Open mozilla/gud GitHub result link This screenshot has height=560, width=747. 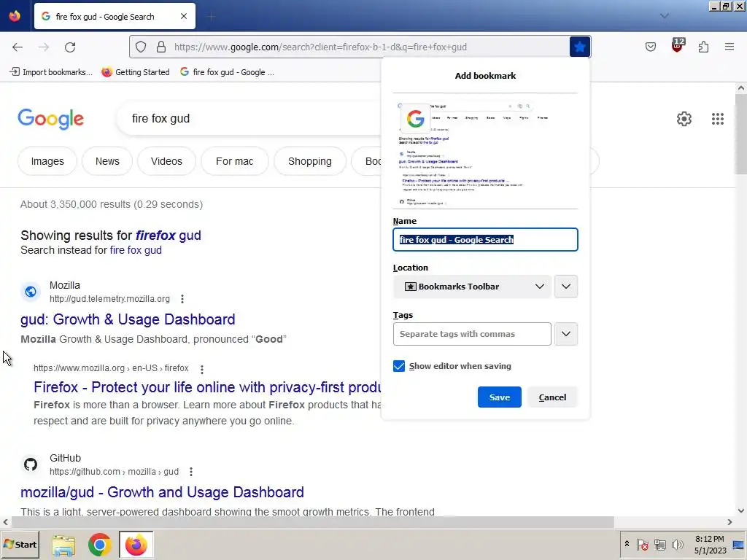click(162, 492)
